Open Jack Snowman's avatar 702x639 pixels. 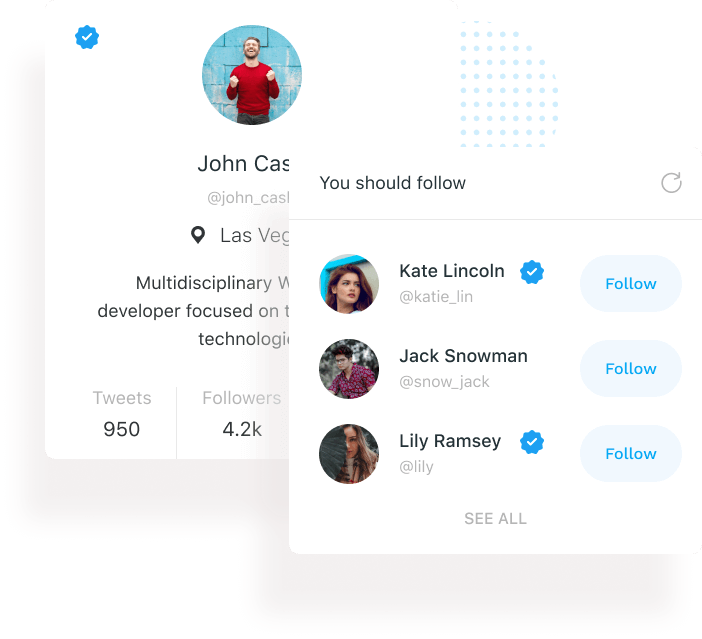point(349,369)
